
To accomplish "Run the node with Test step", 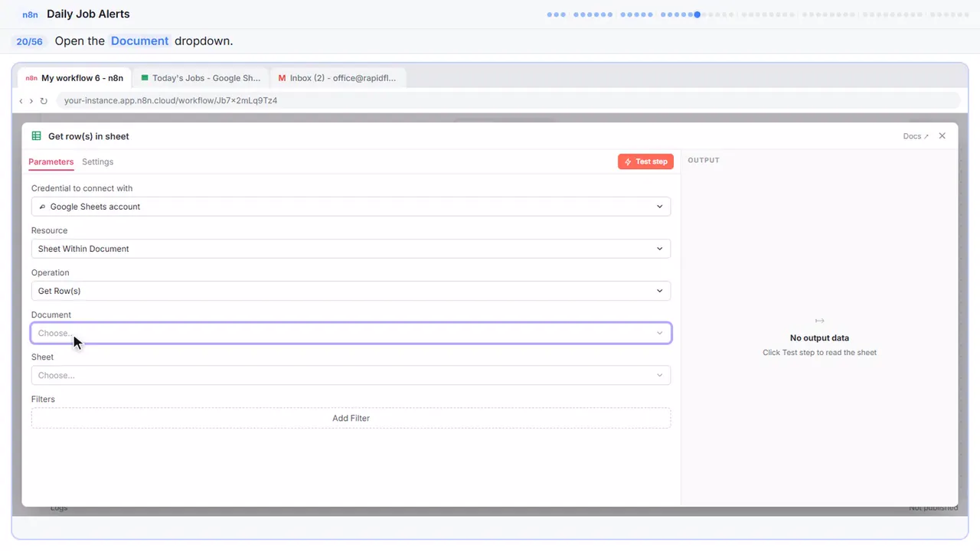I will 645,161.
